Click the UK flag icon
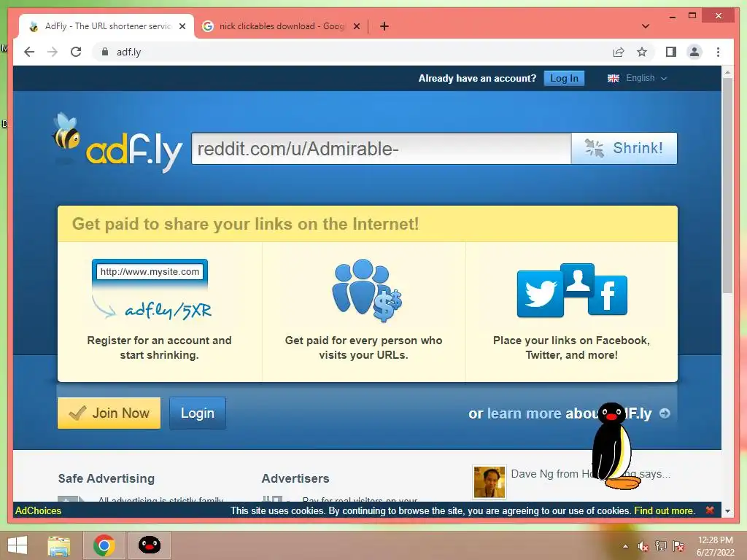 pos(613,78)
